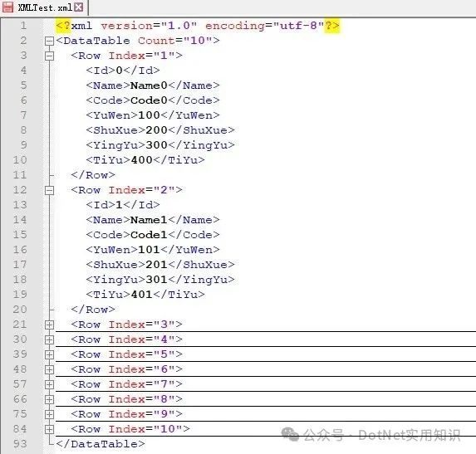Screen dimensions: 476x454
Task: Expand folded Row Index="5"
Action: pyautogui.click(x=49, y=354)
